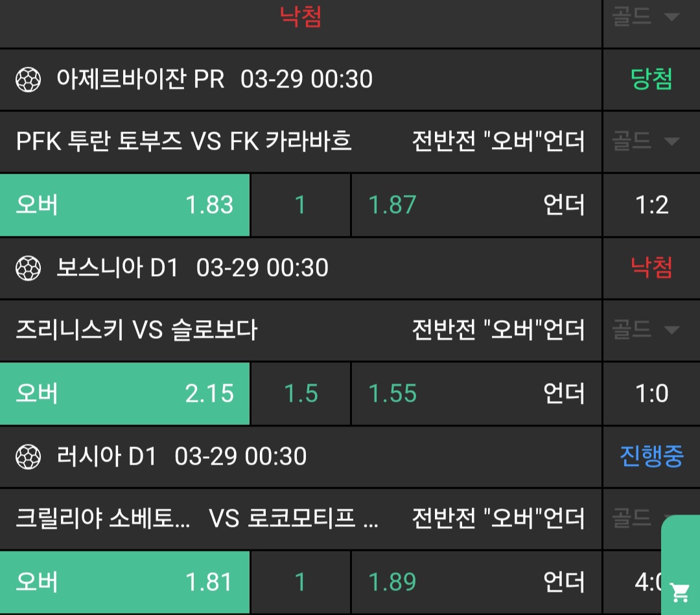700x615 pixels.
Task: Select 오버 1.83 for 투란 토부즈 match
Action: [x=124, y=205]
